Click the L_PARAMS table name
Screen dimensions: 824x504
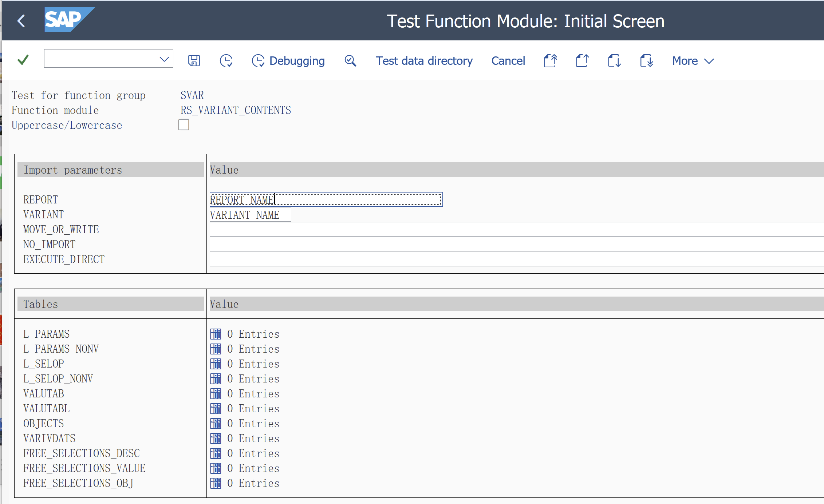pos(46,334)
